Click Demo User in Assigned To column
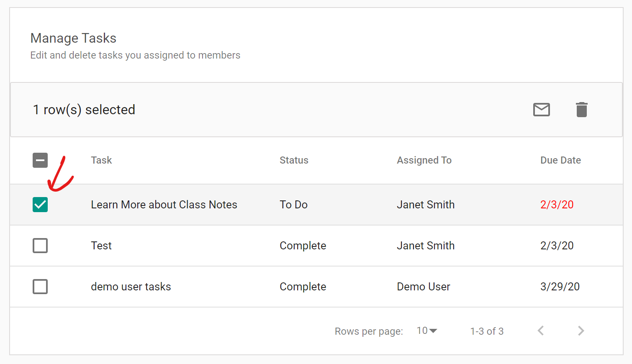632x364 pixels. (x=423, y=287)
